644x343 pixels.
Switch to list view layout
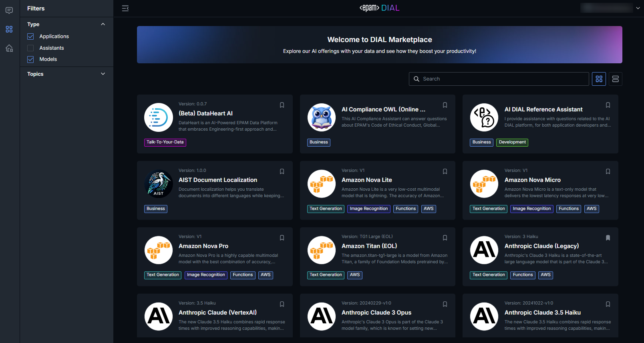point(615,79)
